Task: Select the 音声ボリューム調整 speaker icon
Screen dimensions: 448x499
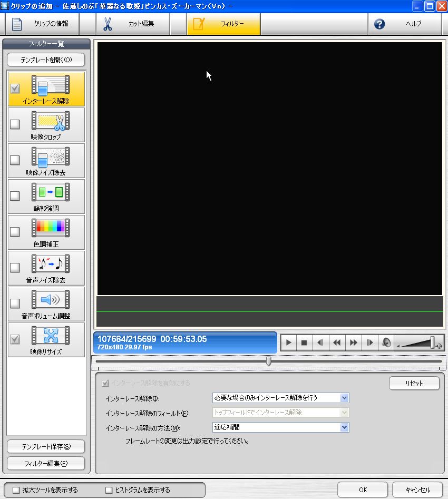Action: [50, 299]
